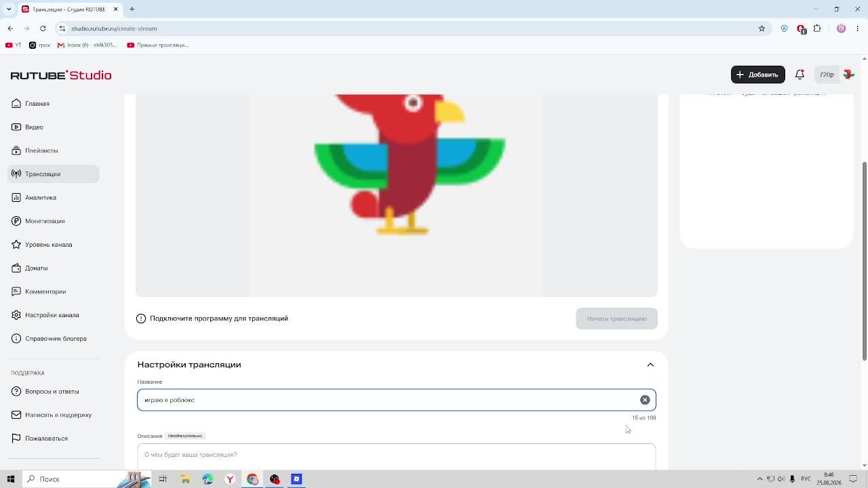Image resolution: width=868 pixels, height=488 pixels.
Task: Reload the page
Action: pos(43,28)
